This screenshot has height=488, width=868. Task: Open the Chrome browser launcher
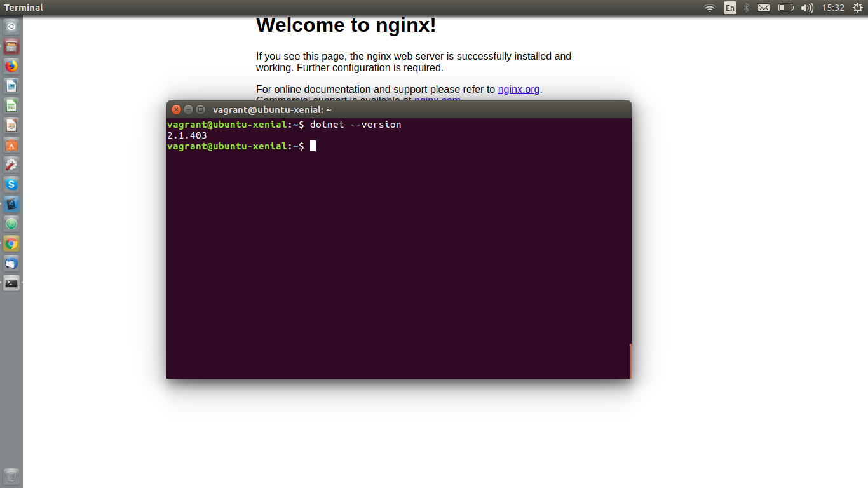pos(11,243)
